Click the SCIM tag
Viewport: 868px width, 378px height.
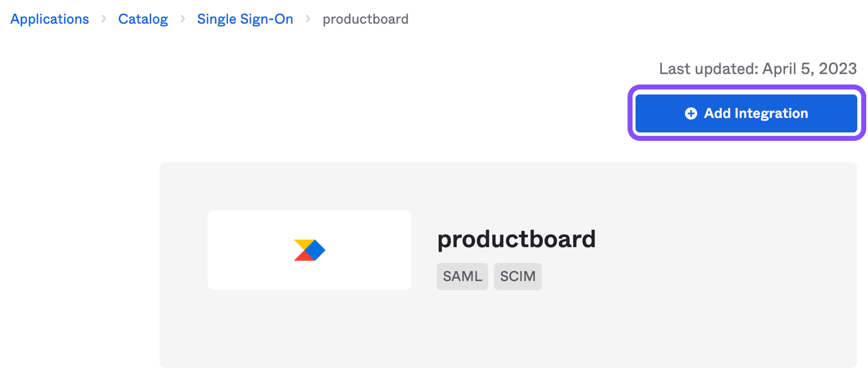coord(518,276)
